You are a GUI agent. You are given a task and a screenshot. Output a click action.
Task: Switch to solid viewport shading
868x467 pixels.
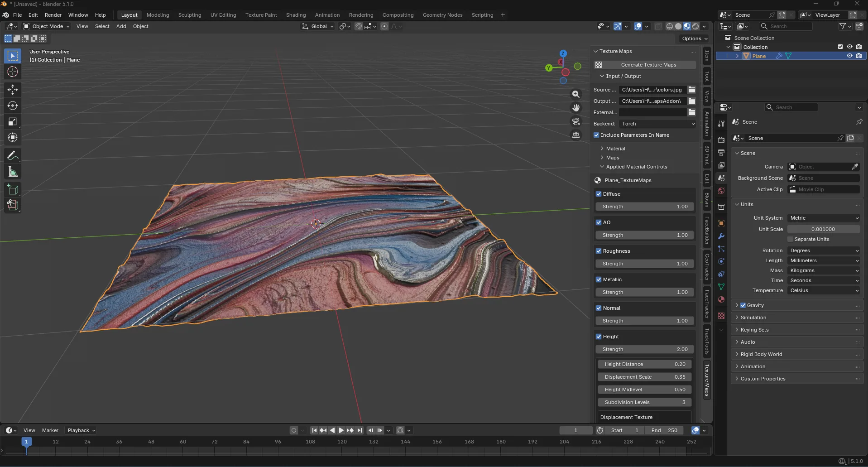tap(678, 26)
